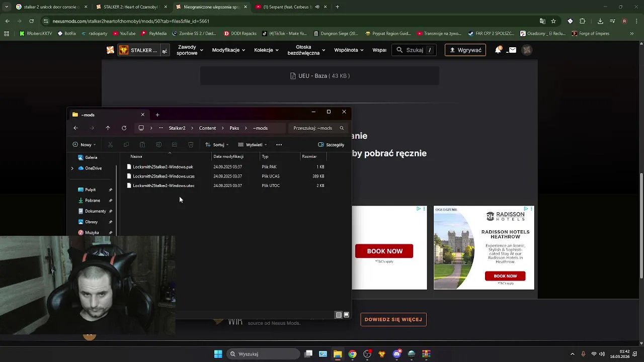Click the Content breadcrumb segment
The image size is (644, 362).
tap(207, 128)
